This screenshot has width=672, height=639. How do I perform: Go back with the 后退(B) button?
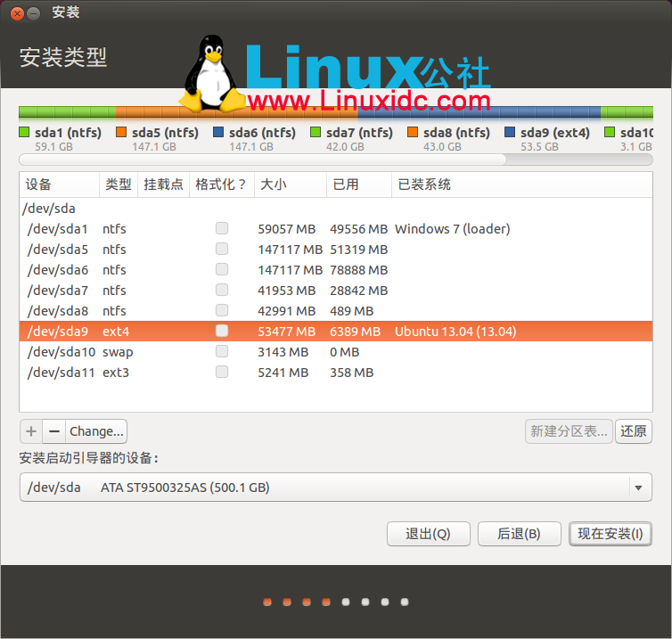pyautogui.click(x=519, y=534)
